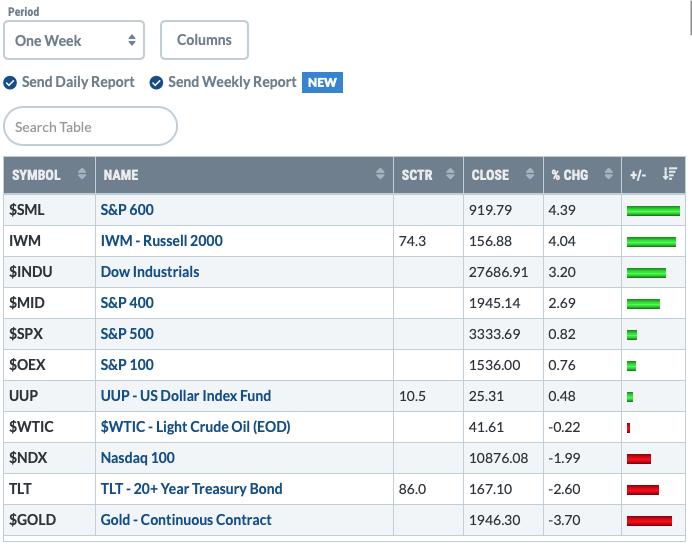
Task: Open the S&P 100 link
Action: tap(127, 365)
